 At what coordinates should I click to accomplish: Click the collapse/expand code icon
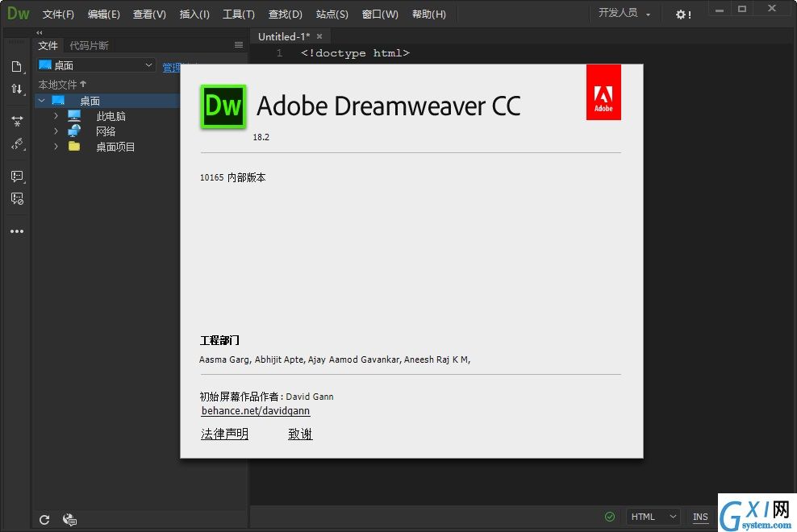click(17, 121)
